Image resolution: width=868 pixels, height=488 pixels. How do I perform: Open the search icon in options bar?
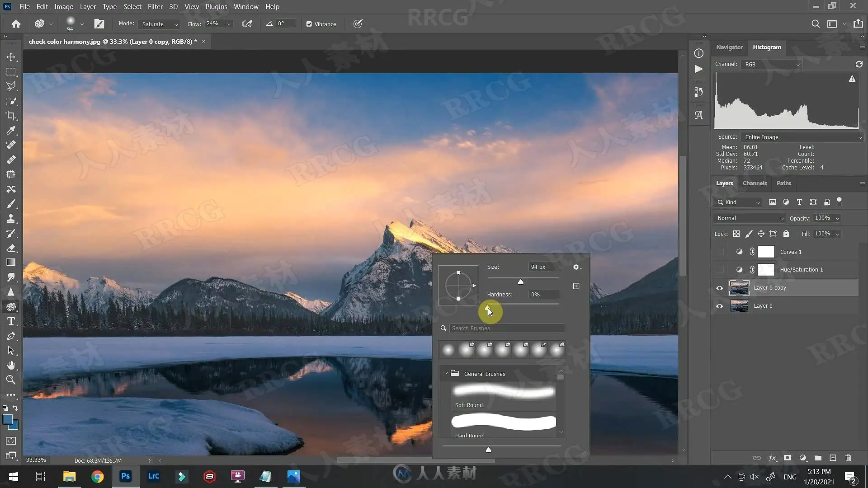coord(816,24)
